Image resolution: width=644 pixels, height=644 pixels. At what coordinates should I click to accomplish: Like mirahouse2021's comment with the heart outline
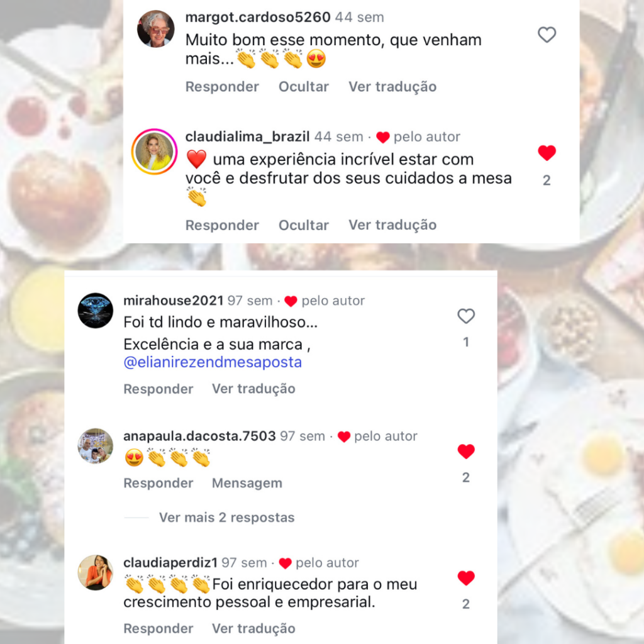pos(466,316)
